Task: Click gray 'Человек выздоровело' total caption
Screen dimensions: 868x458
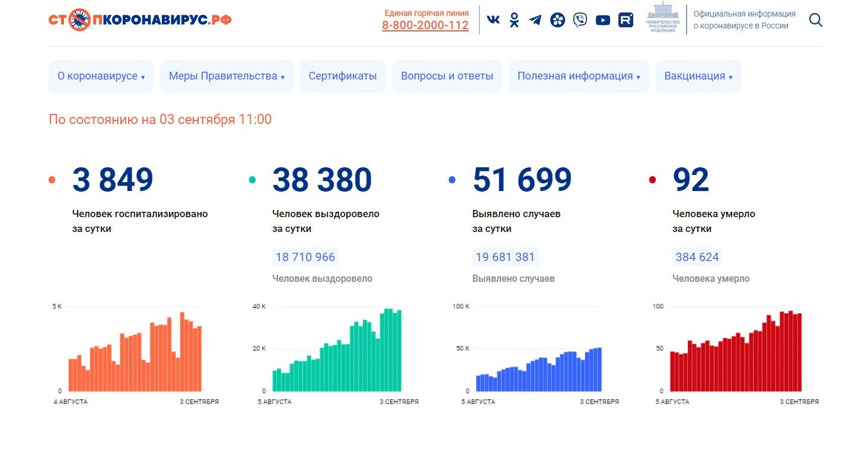Action: [x=323, y=278]
